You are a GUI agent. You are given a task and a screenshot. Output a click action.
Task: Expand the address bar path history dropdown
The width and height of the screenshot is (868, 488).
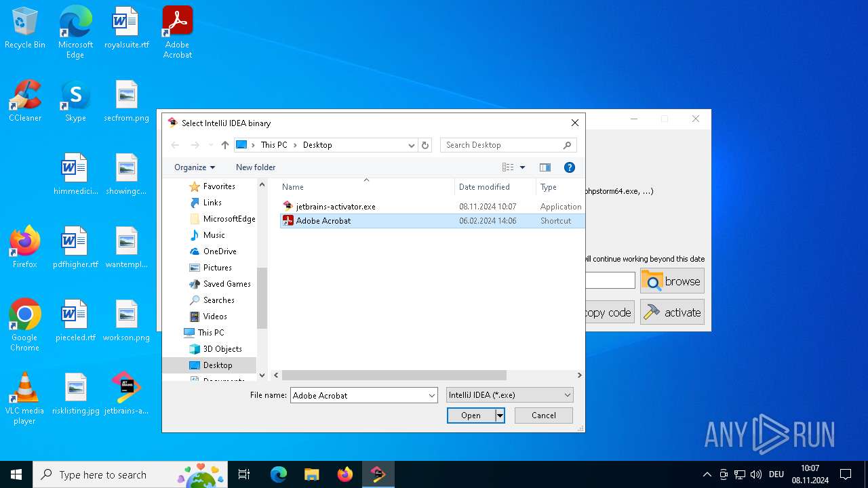pyautogui.click(x=411, y=145)
